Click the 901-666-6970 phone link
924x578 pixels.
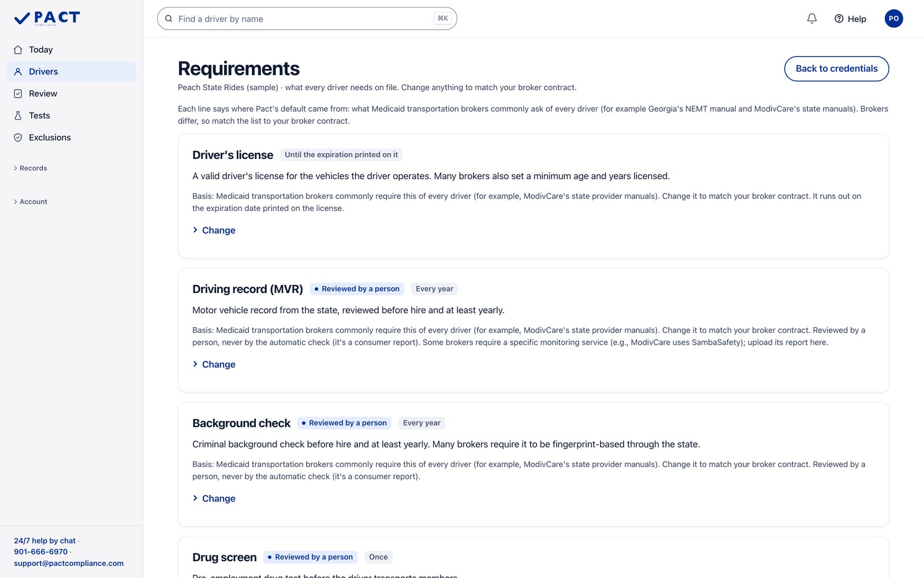point(41,552)
